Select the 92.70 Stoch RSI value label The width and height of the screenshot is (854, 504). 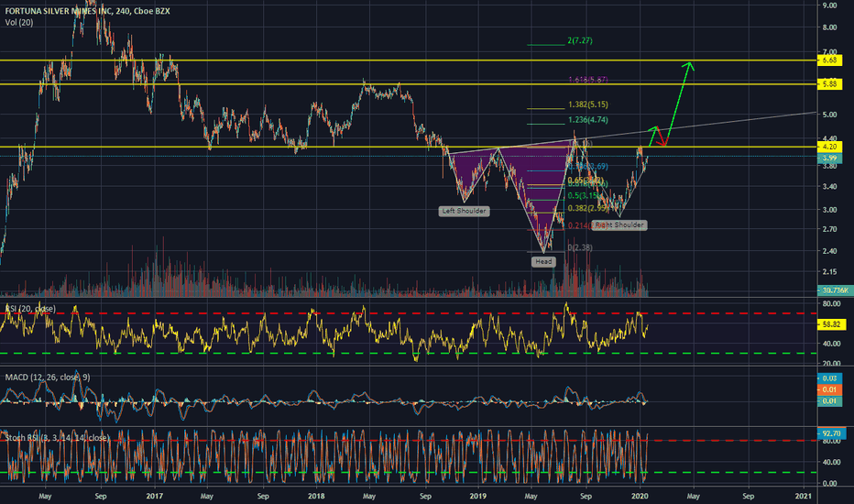(832, 433)
